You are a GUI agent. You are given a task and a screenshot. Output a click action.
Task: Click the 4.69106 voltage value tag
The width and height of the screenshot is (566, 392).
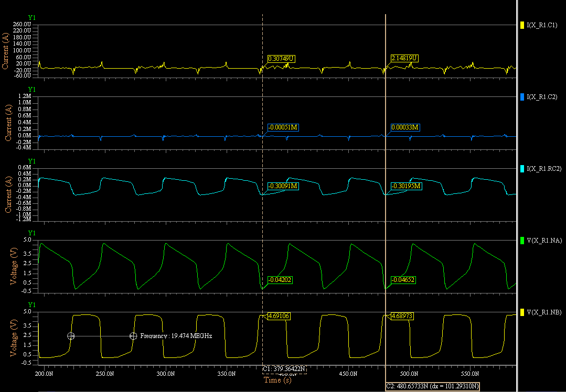[279, 315]
